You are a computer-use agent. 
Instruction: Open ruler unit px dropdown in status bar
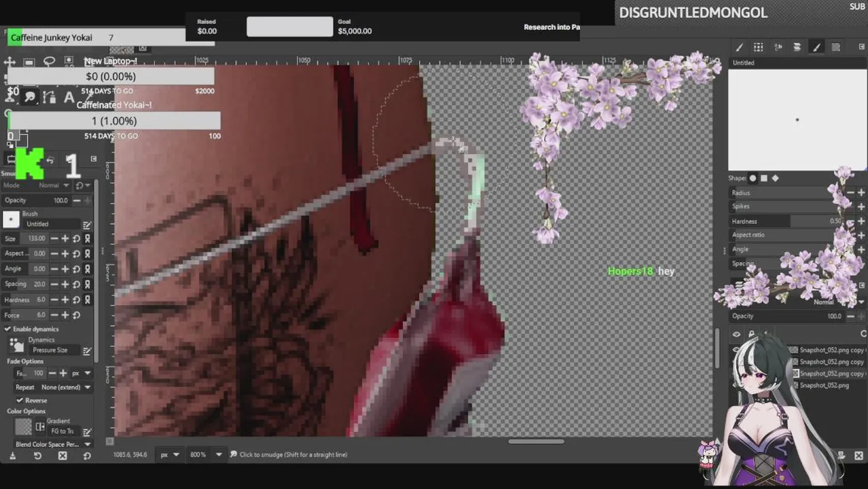click(x=168, y=454)
